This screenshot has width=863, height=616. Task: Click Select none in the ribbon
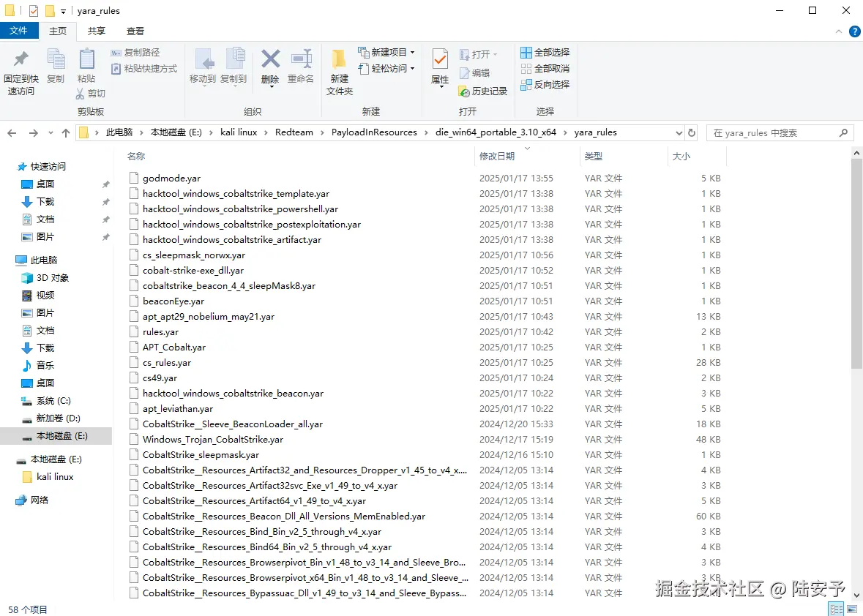545,68
